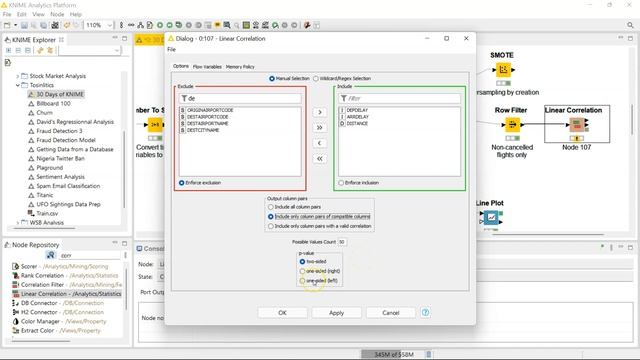Open the Node menu
Viewport: 640px width, 360px height.
click(57, 14)
